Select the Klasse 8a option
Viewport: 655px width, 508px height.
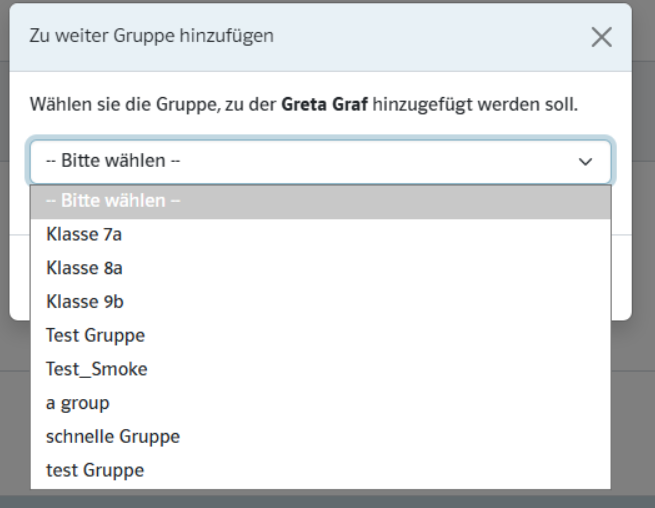pos(84,268)
